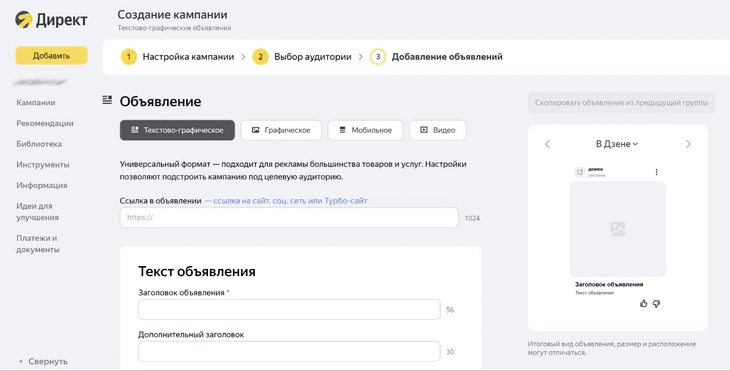The height and width of the screenshot is (371, 730).
Task: Open the В Дзене placement dropdown
Action: tap(617, 144)
